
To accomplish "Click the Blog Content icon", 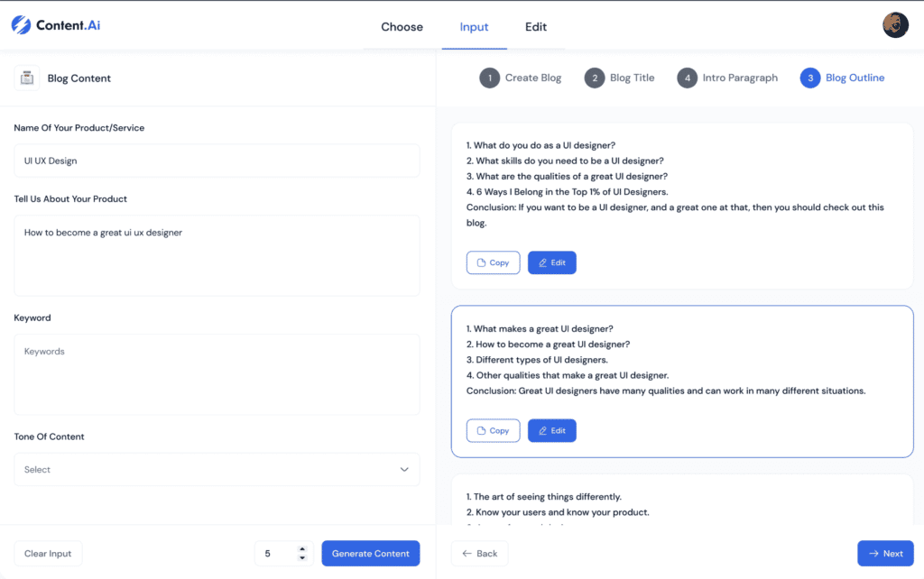I will coord(27,78).
